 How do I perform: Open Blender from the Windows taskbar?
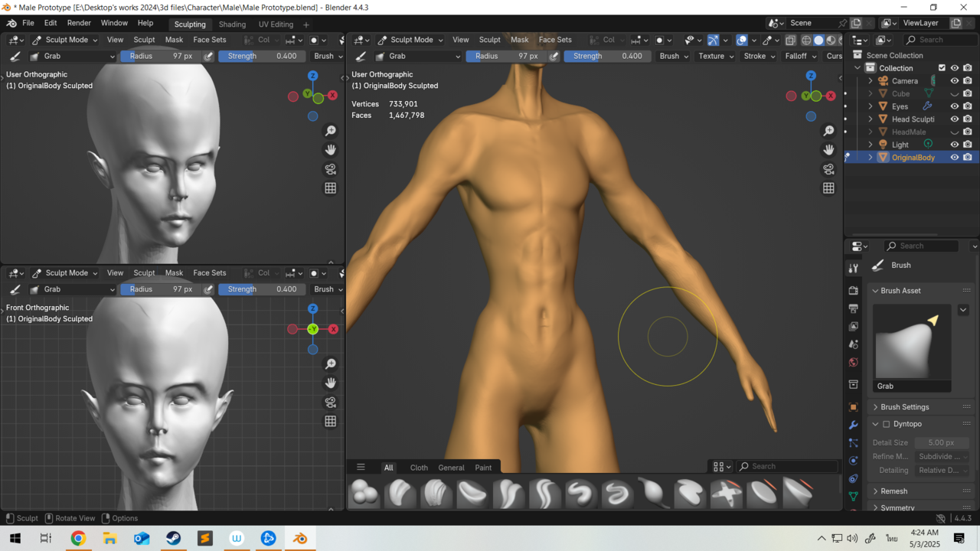300,539
